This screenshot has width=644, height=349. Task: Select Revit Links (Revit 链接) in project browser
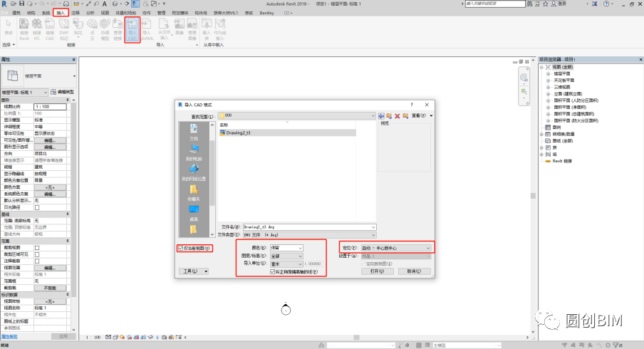[x=562, y=161]
